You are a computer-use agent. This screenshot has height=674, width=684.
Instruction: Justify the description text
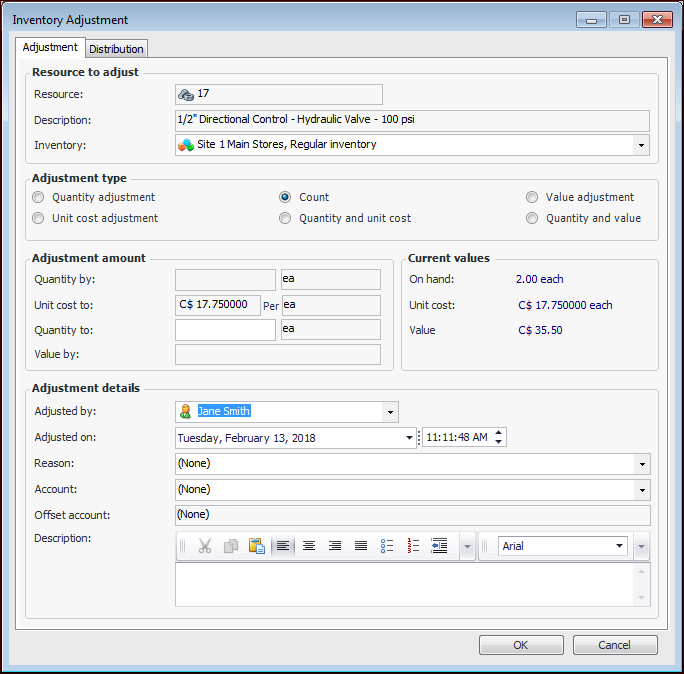pyautogui.click(x=361, y=546)
